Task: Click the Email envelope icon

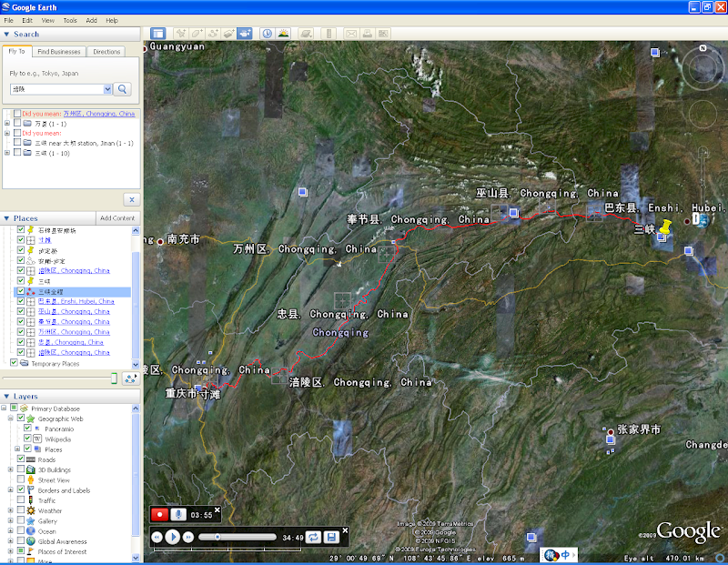Action: (351, 34)
